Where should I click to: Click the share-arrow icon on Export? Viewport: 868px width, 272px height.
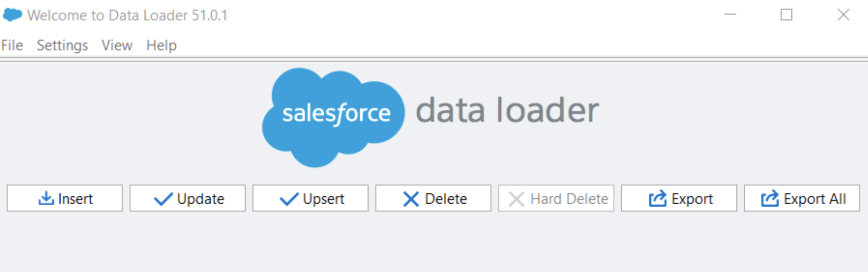point(657,199)
